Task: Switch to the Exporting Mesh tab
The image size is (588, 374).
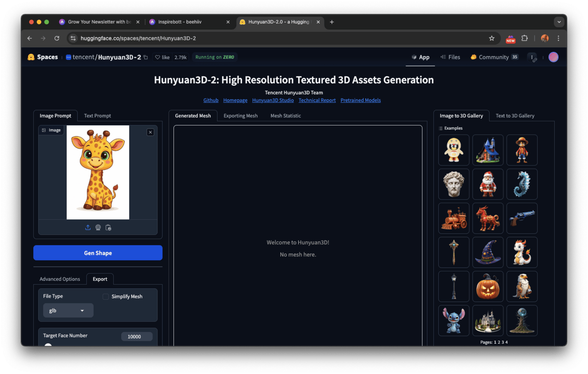Action: pyautogui.click(x=241, y=116)
